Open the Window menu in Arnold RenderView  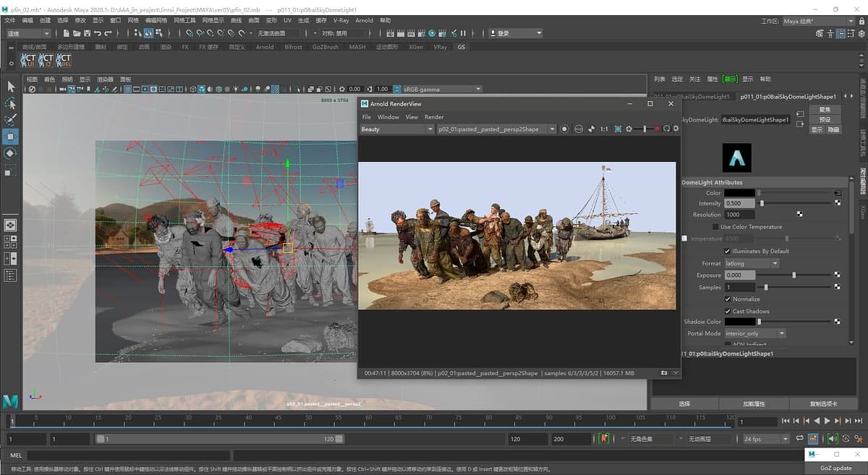click(388, 117)
